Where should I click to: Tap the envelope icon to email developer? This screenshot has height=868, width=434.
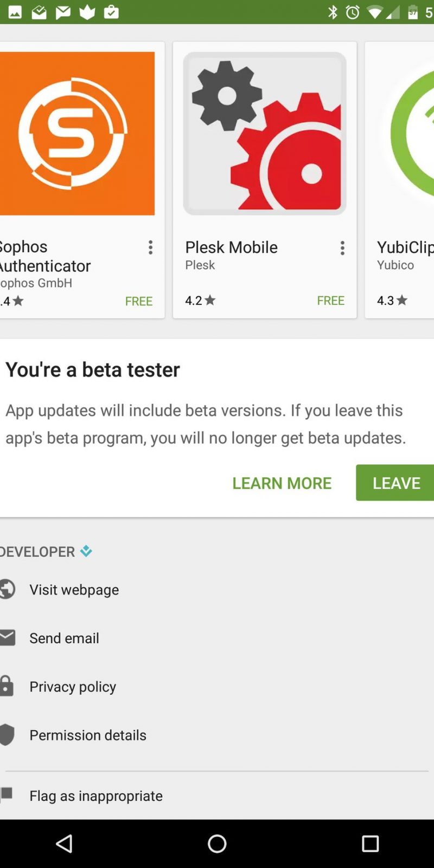point(8,638)
